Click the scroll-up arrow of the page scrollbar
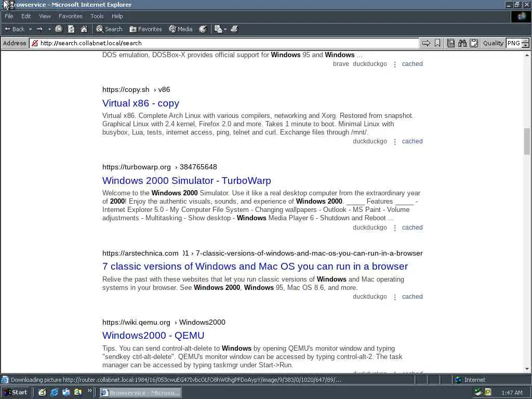 527,55
